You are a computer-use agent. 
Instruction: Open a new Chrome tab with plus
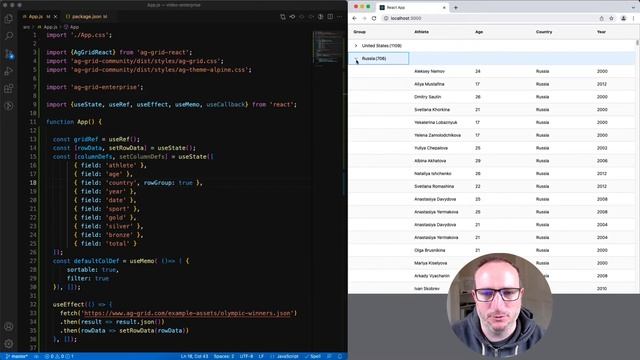[x=456, y=7]
